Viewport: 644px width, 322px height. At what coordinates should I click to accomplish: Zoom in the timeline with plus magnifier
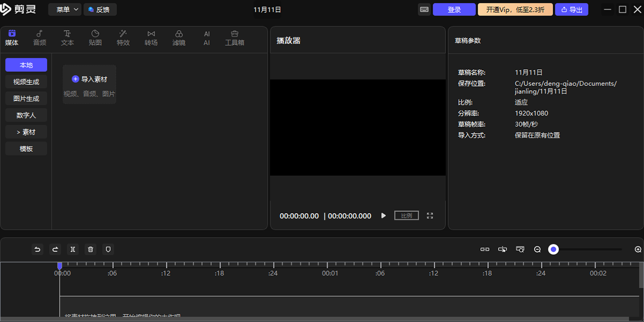638,250
